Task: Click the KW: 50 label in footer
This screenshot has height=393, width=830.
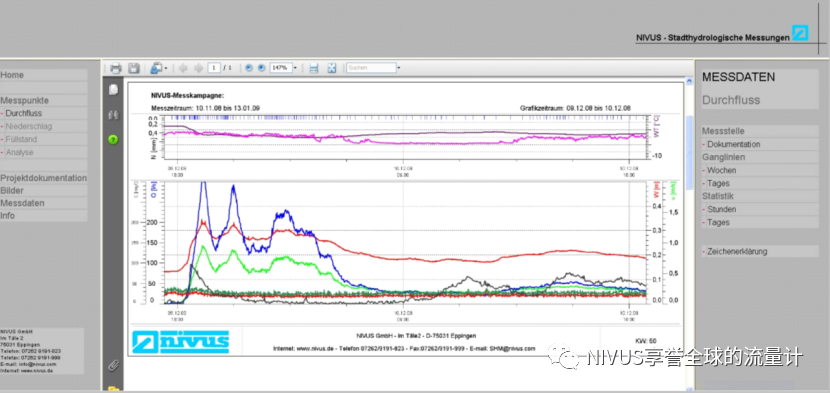Action: 646,341
